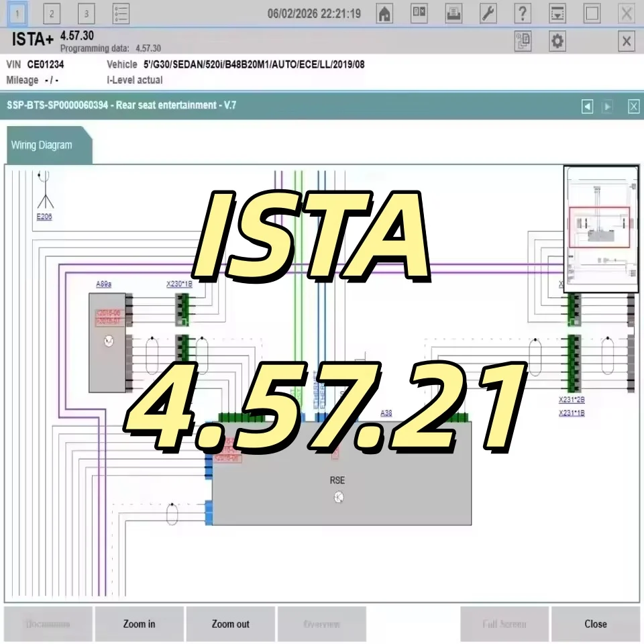Switch to the Wiring Diagram tab

tap(49, 146)
